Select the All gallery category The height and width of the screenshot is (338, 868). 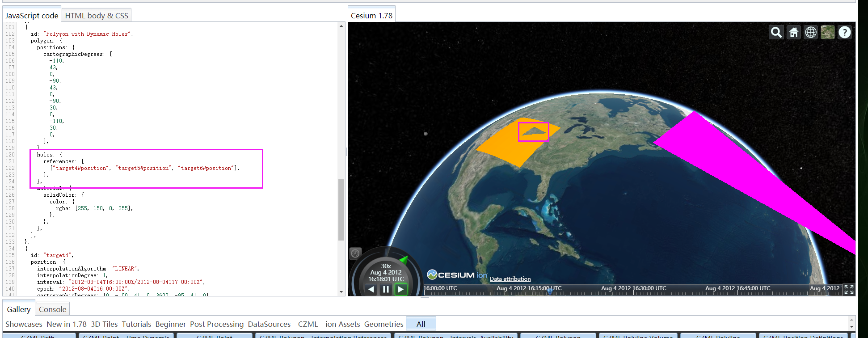tap(421, 324)
